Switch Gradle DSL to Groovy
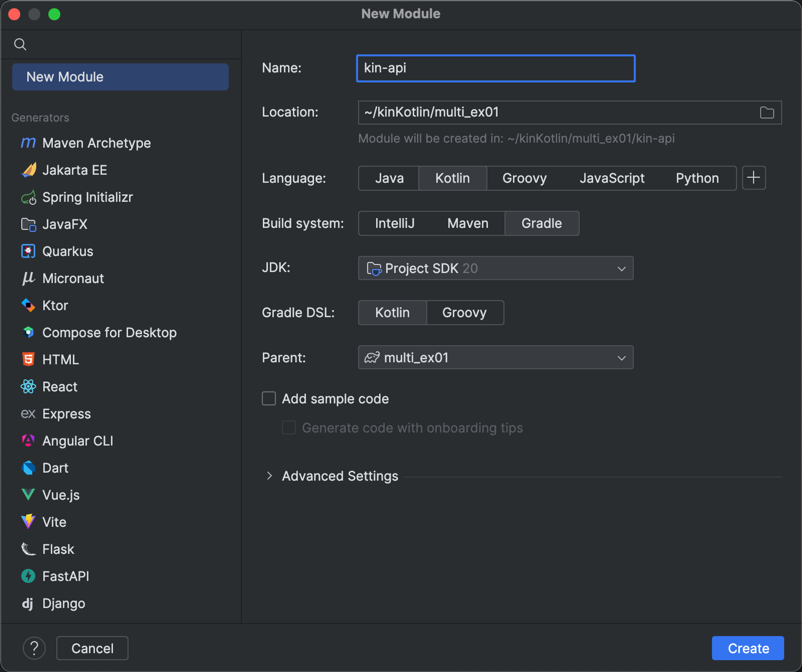This screenshot has height=672, width=802. click(x=464, y=313)
